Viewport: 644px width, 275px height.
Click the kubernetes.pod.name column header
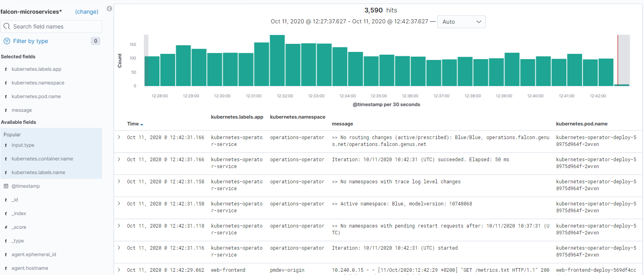[x=581, y=124]
